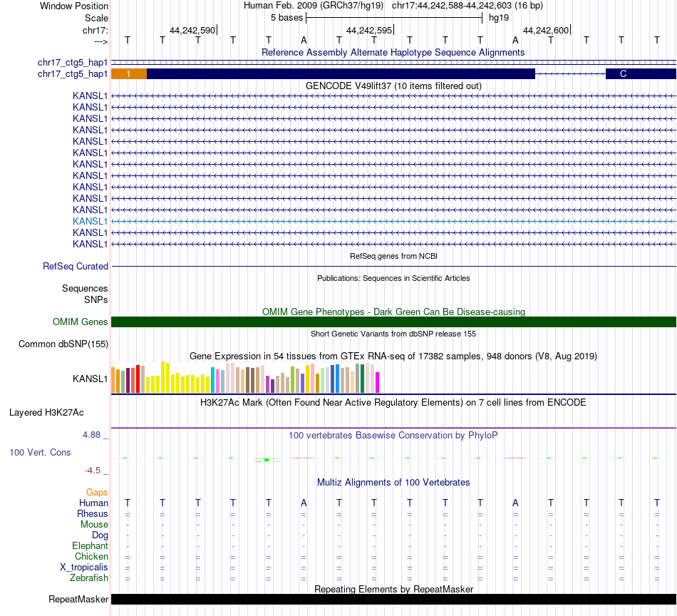677x616 pixels.
Task: Click the Elephant species label
Action: click(90, 545)
